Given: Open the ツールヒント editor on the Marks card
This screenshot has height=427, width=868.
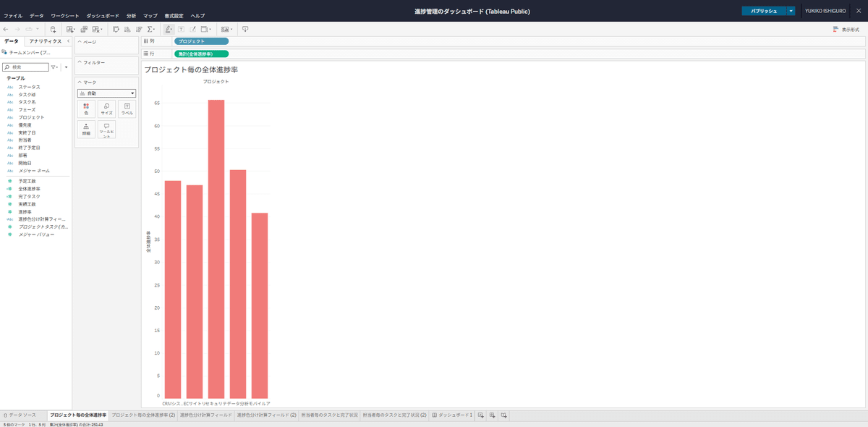Looking at the screenshot, I should [x=106, y=129].
